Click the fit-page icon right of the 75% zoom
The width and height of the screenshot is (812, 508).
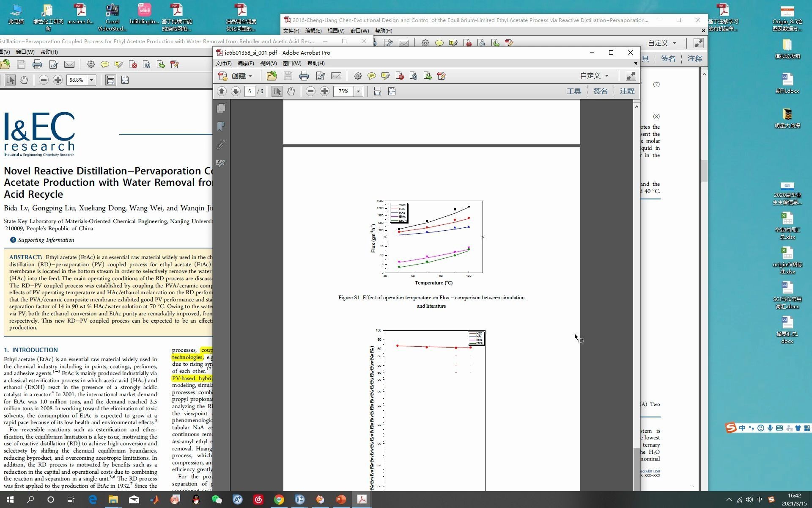tap(392, 91)
